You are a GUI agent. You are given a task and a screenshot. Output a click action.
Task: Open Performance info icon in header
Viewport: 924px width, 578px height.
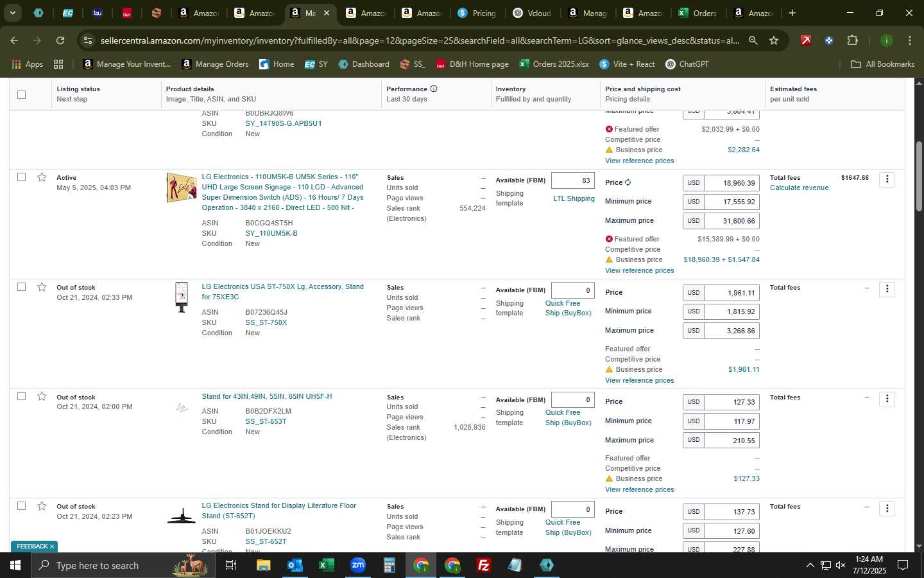tap(434, 89)
